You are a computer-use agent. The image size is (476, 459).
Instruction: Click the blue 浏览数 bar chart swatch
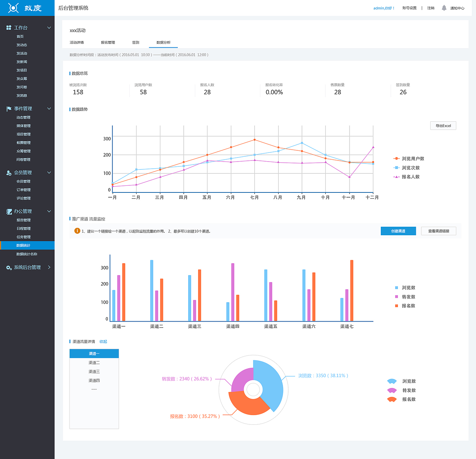click(396, 288)
